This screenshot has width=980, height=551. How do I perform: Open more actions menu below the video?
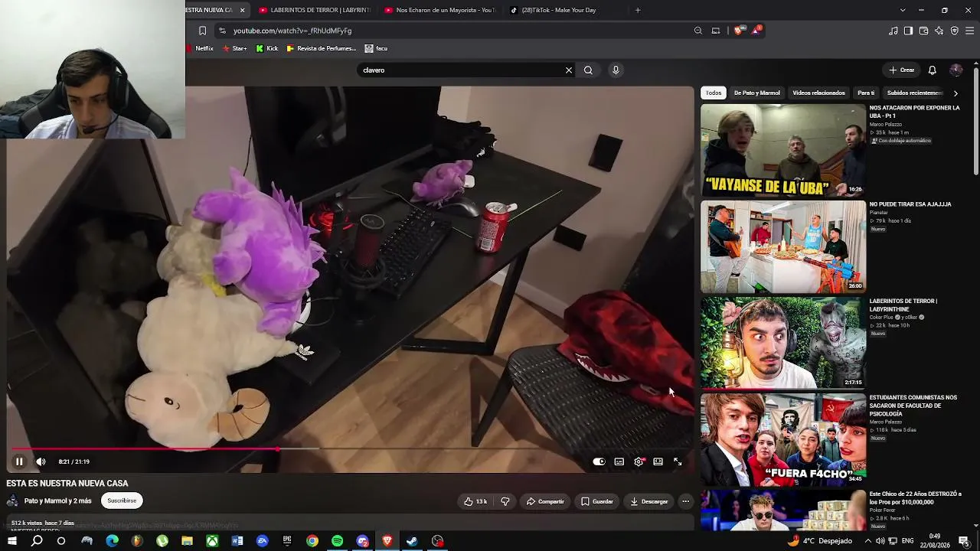(x=686, y=501)
